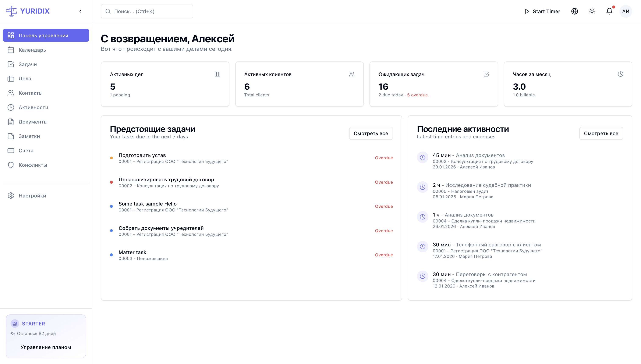The width and height of the screenshot is (641, 364).
Task: Open the Конфликты shield icon
Action: pos(11,165)
